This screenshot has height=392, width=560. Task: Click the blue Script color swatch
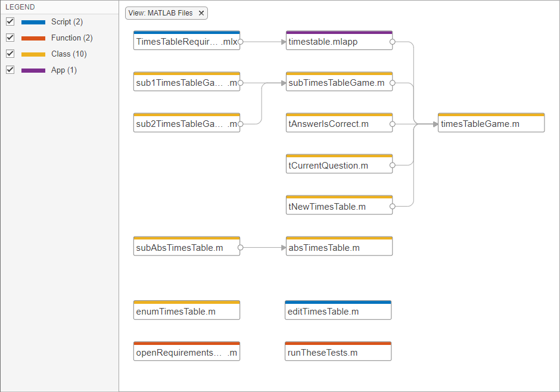pos(33,22)
